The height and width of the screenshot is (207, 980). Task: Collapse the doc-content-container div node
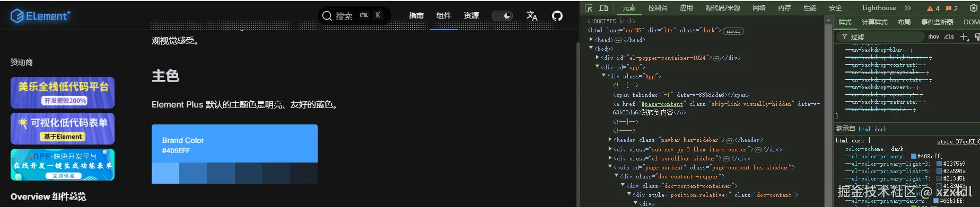623,185
